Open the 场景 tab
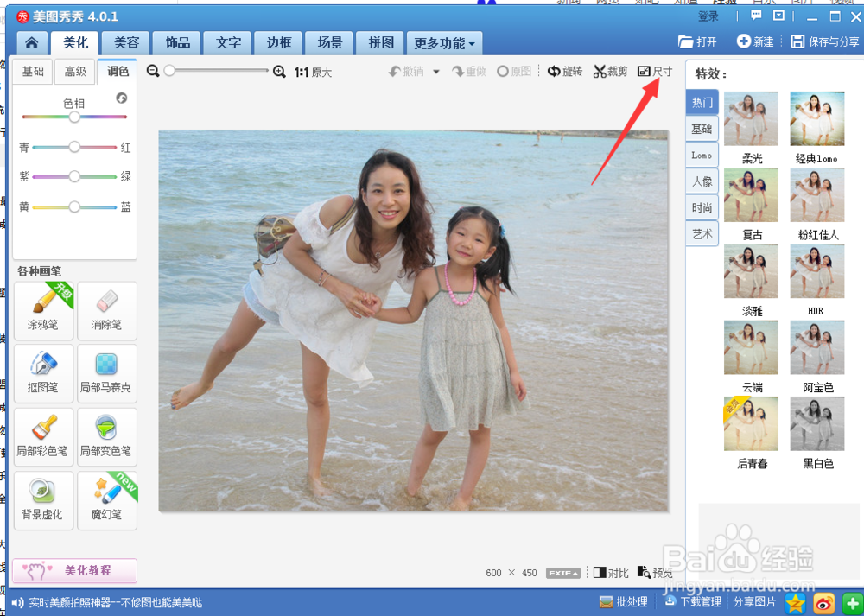 coord(330,43)
